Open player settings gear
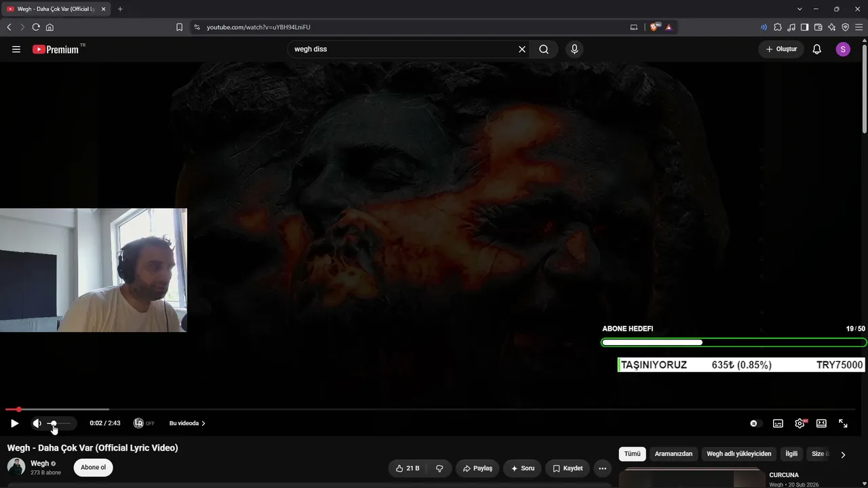This screenshot has height=488, width=868. tap(800, 424)
